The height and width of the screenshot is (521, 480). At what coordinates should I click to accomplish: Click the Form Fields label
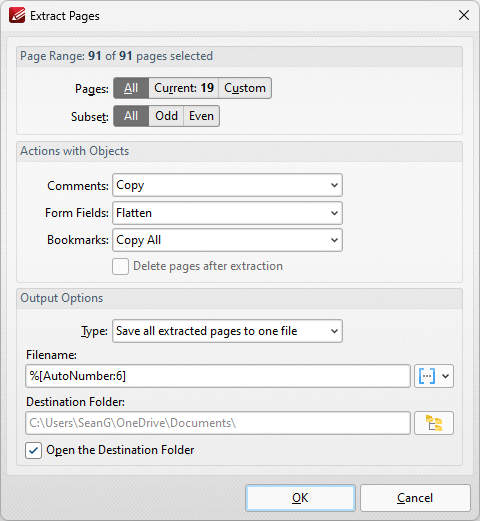pyautogui.click(x=77, y=213)
